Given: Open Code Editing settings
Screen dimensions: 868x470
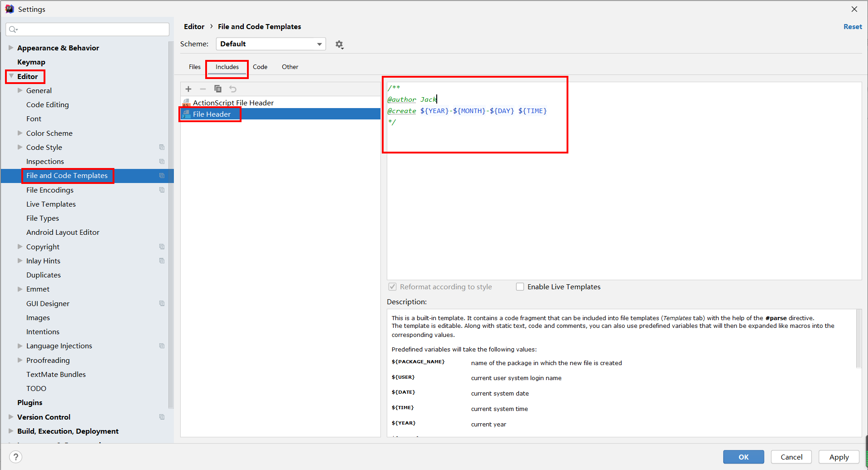Looking at the screenshot, I should 48,104.
